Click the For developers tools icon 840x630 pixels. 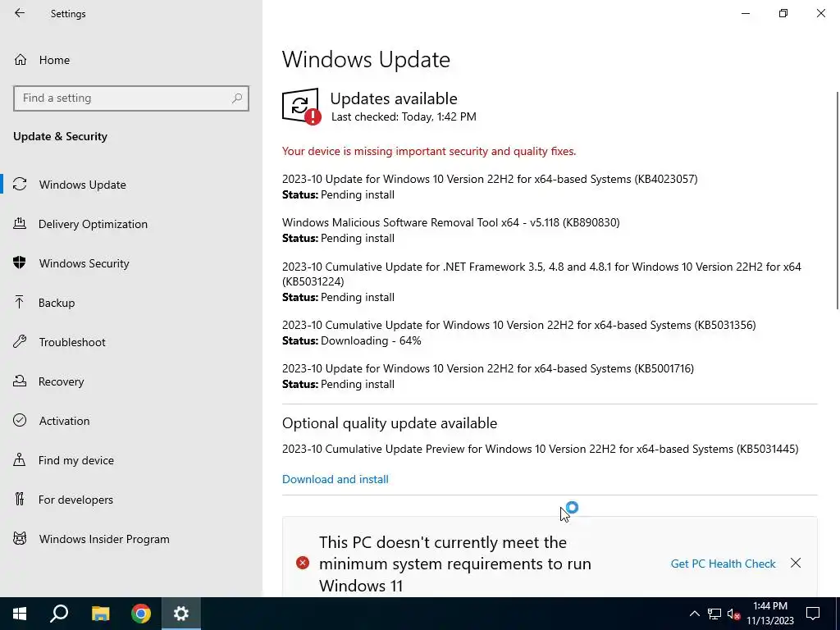[x=20, y=500]
